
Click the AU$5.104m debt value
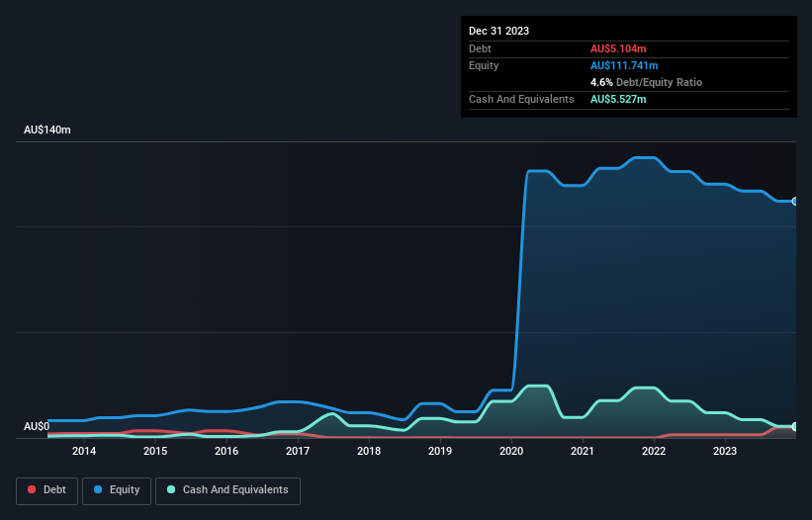click(618, 48)
